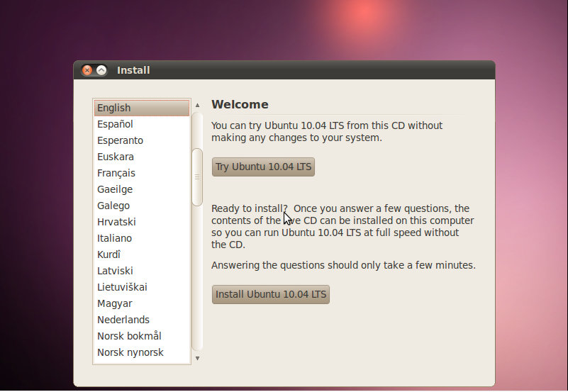
Task: Choose Gaeilge in the language list
Action: point(142,189)
